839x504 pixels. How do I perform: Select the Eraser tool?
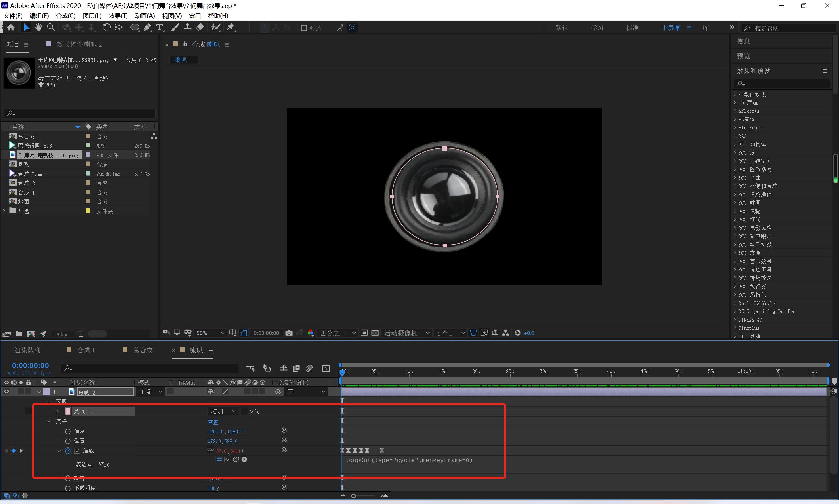[x=200, y=28]
